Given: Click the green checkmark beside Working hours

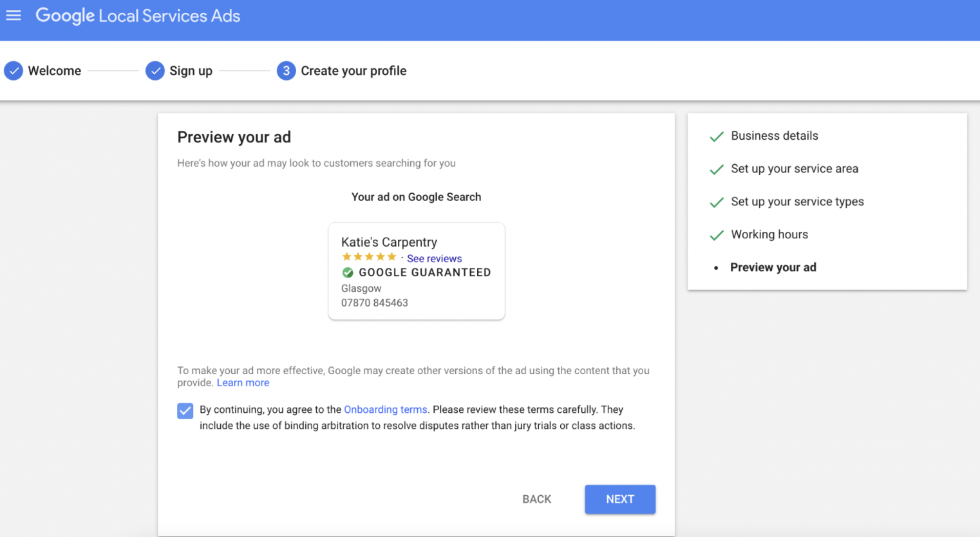Looking at the screenshot, I should point(716,235).
